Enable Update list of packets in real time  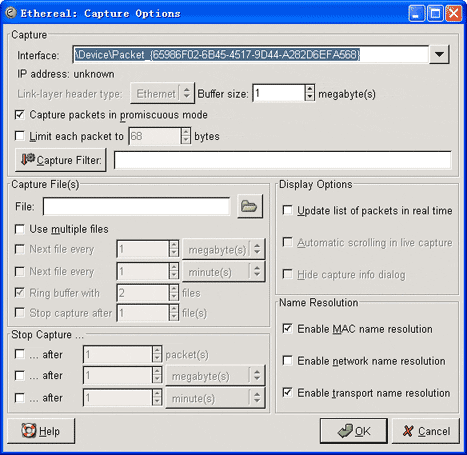click(x=287, y=210)
